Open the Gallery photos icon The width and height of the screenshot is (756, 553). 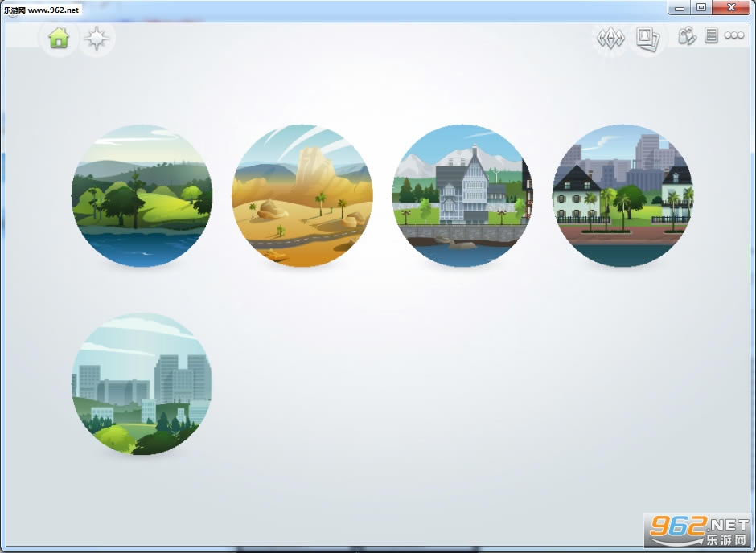[x=647, y=38]
